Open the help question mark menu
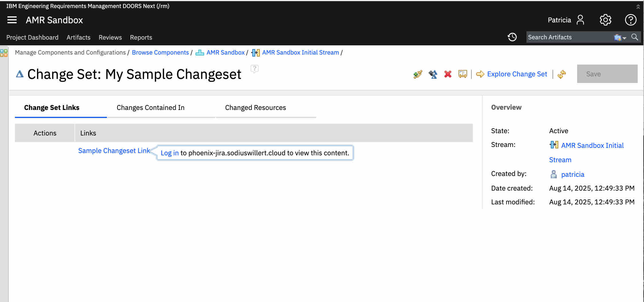The width and height of the screenshot is (644, 302). [631, 20]
